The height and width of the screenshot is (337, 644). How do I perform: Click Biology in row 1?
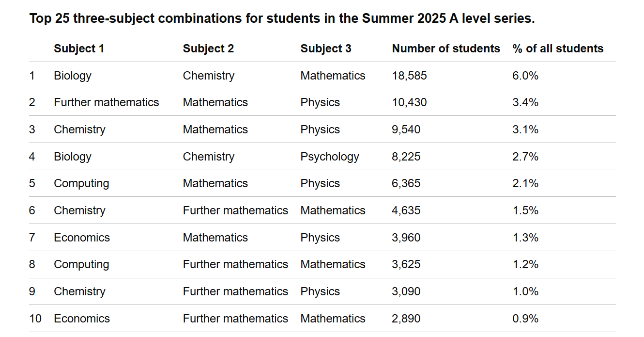click(x=73, y=76)
